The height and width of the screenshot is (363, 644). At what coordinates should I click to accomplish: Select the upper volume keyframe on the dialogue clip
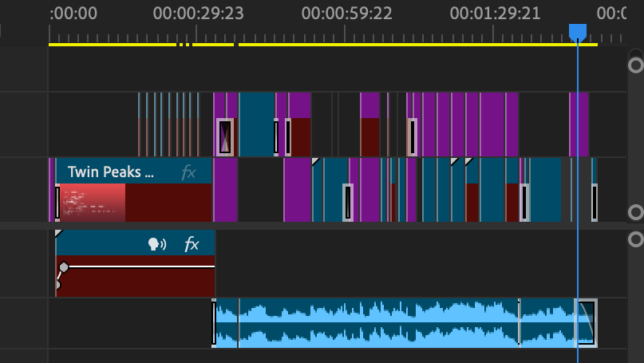pyautogui.click(x=64, y=267)
